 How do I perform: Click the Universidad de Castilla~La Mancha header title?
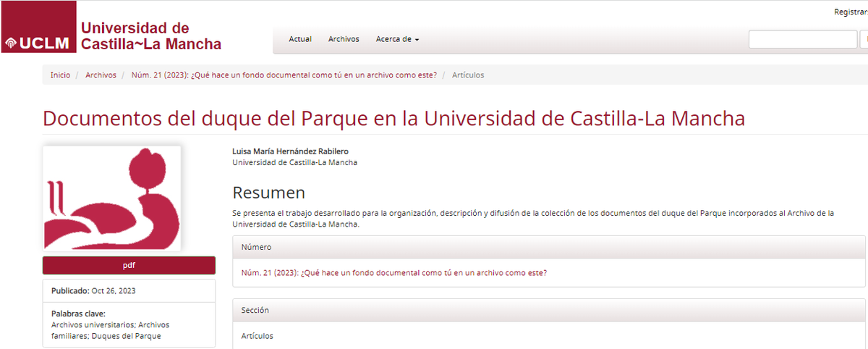point(151,36)
